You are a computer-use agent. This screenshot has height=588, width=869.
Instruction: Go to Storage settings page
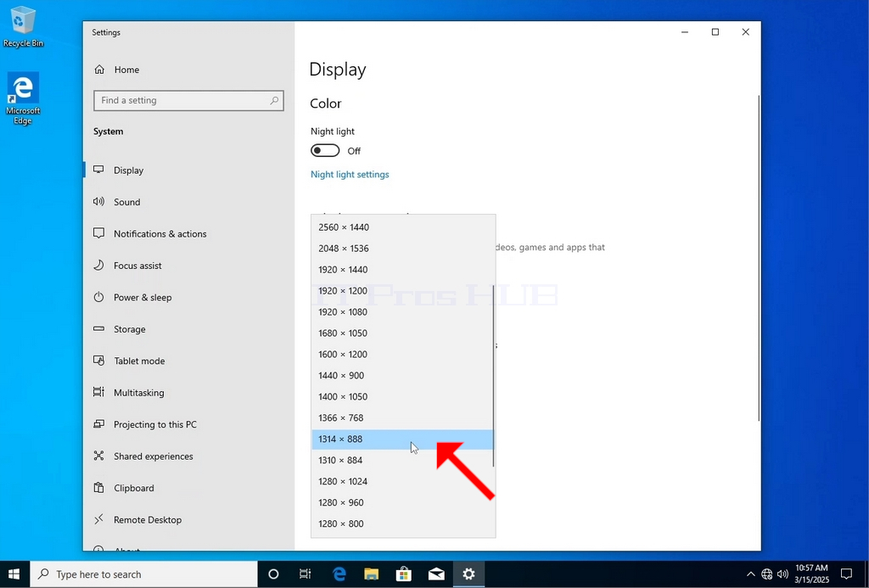point(188,329)
